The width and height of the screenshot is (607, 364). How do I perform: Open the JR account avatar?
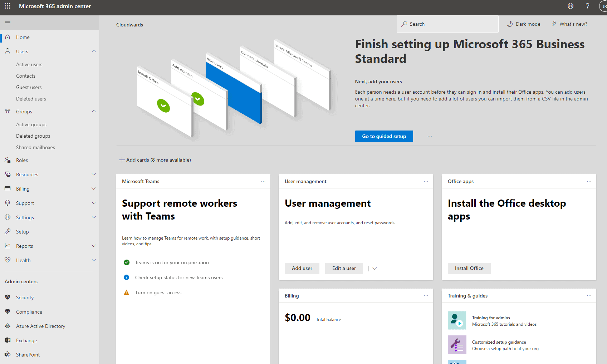(x=603, y=6)
